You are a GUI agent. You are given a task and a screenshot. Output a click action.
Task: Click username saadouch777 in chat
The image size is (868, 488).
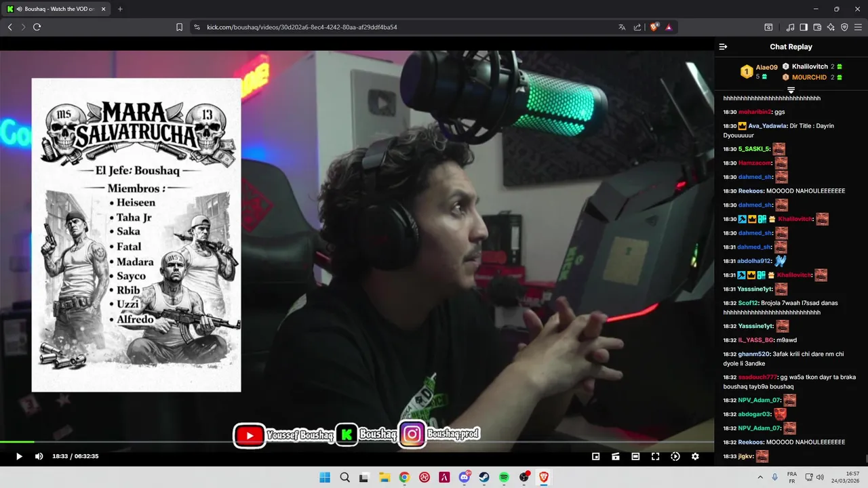(x=758, y=377)
